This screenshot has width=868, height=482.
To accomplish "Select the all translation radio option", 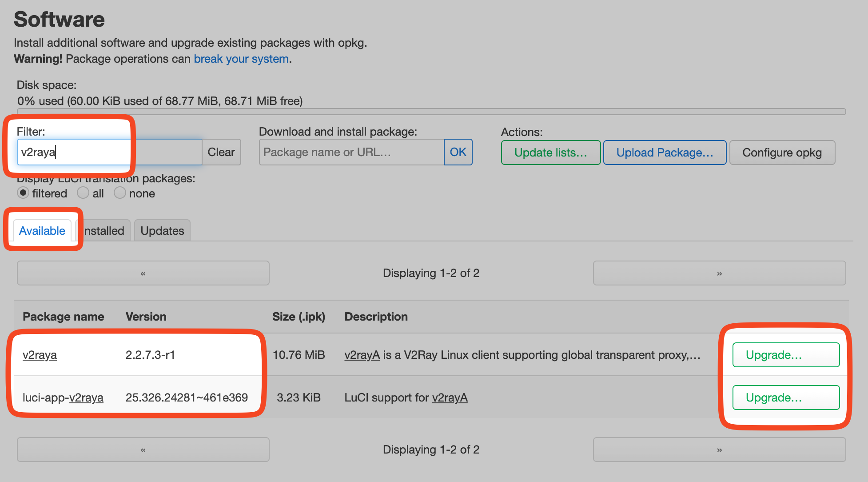I will [83, 193].
